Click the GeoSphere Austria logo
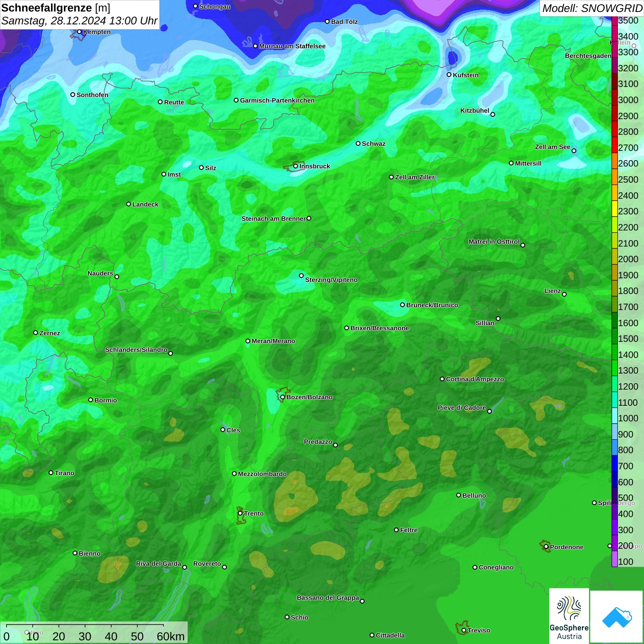This screenshot has width=644, height=644. coord(569,616)
